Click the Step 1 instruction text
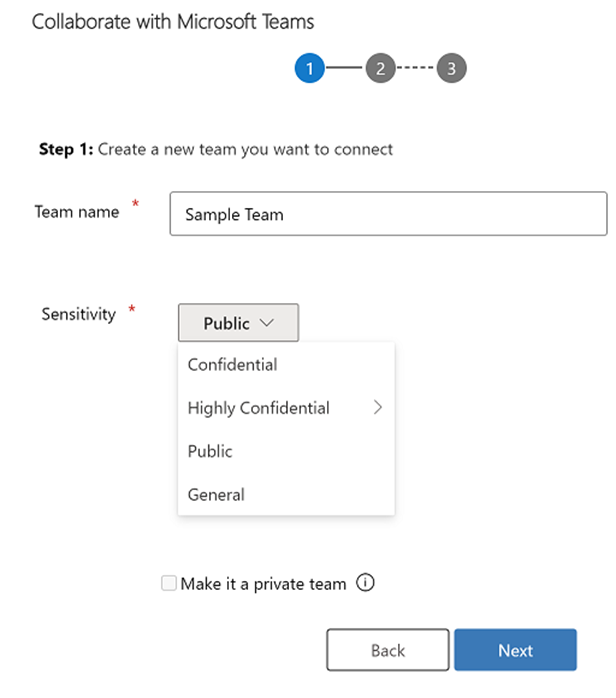 (216, 150)
